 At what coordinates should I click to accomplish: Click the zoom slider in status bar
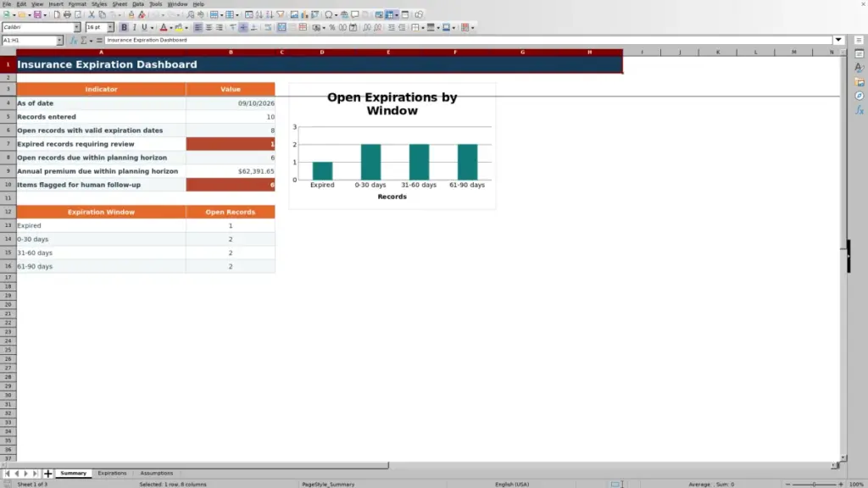click(x=815, y=484)
